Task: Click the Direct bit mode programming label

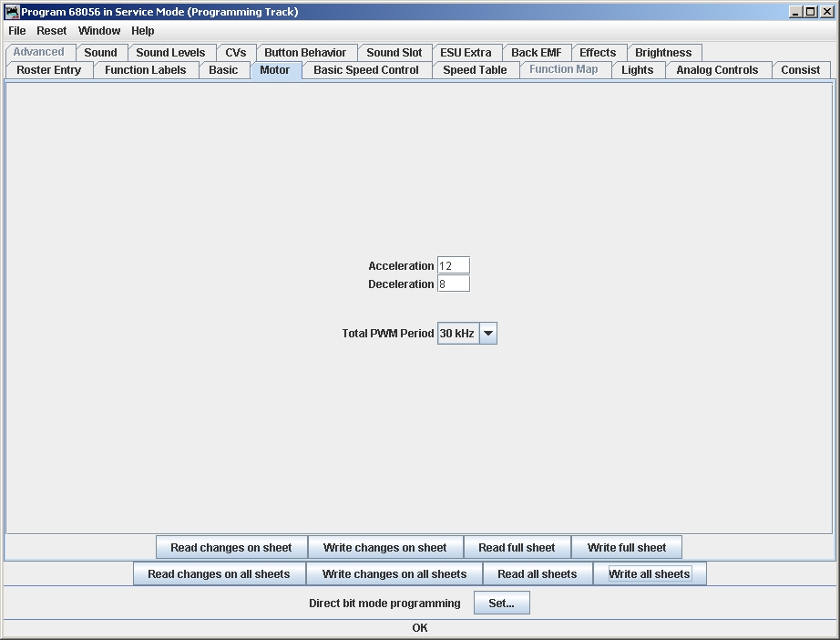Action: click(x=384, y=603)
